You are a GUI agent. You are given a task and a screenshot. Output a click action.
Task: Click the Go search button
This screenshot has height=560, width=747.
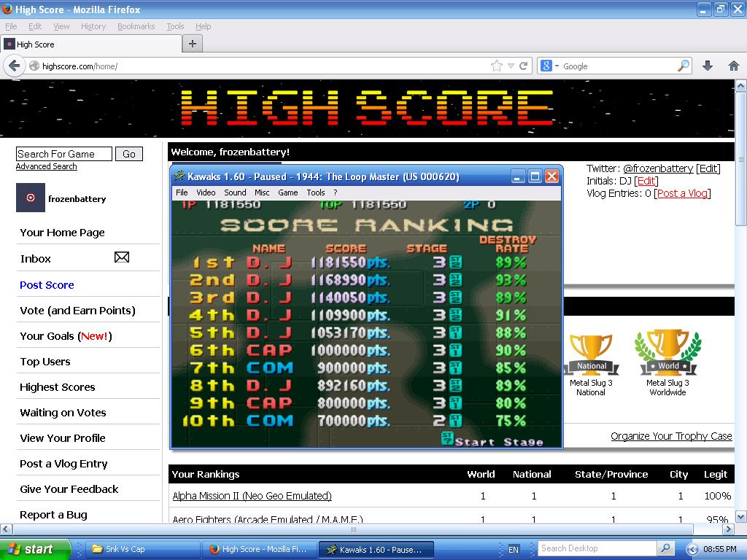[129, 154]
